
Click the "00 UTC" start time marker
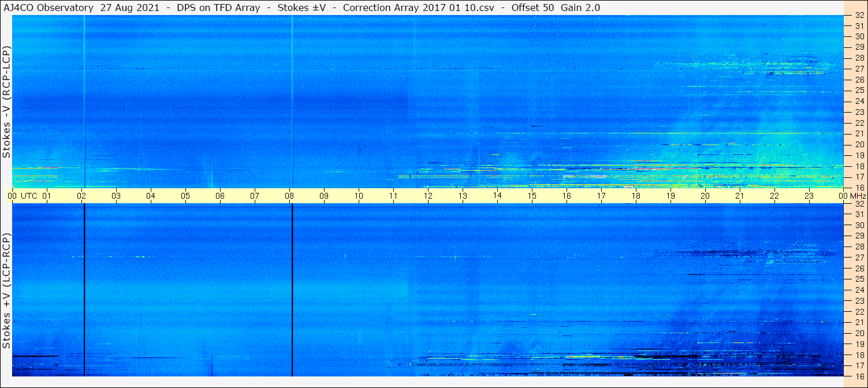tap(23, 196)
